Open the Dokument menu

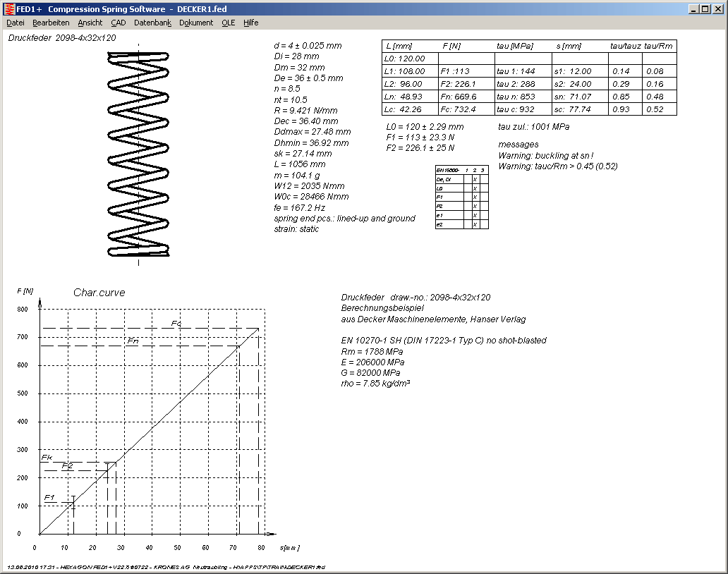tap(196, 23)
